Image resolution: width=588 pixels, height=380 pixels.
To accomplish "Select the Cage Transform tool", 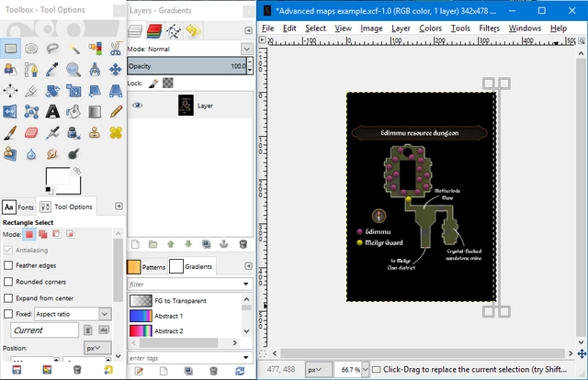I will click(x=31, y=112).
